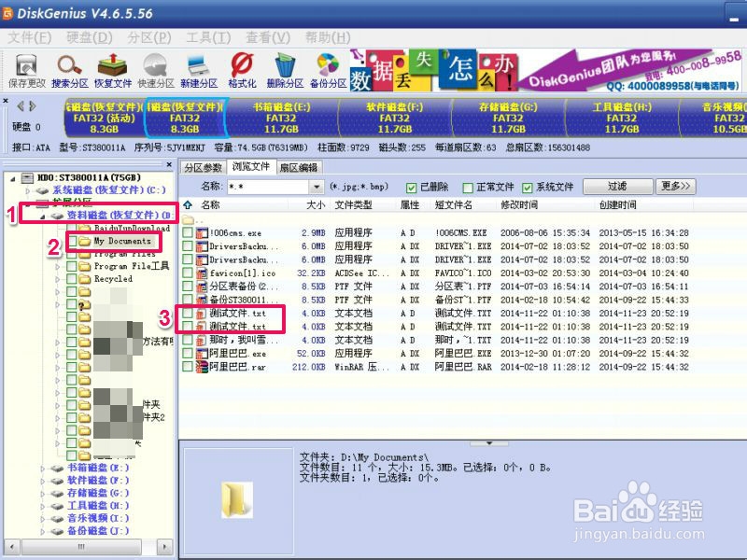
Task: Click the My Documents folder icon in tree
Action: click(85, 242)
